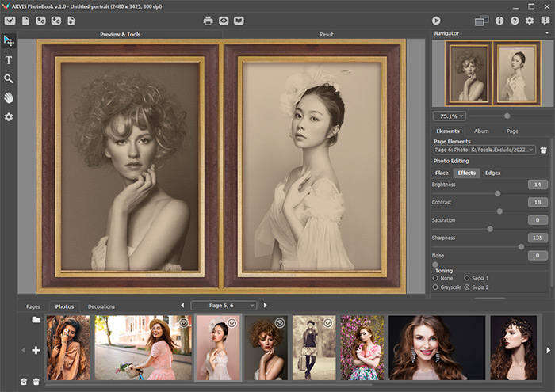Go to next page arrow
The width and height of the screenshot is (555, 392).
tap(266, 306)
